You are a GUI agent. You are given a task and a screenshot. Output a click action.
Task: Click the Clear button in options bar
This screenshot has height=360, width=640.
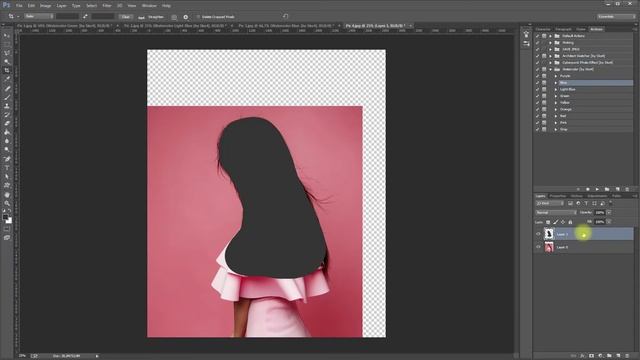(x=126, y=17)
